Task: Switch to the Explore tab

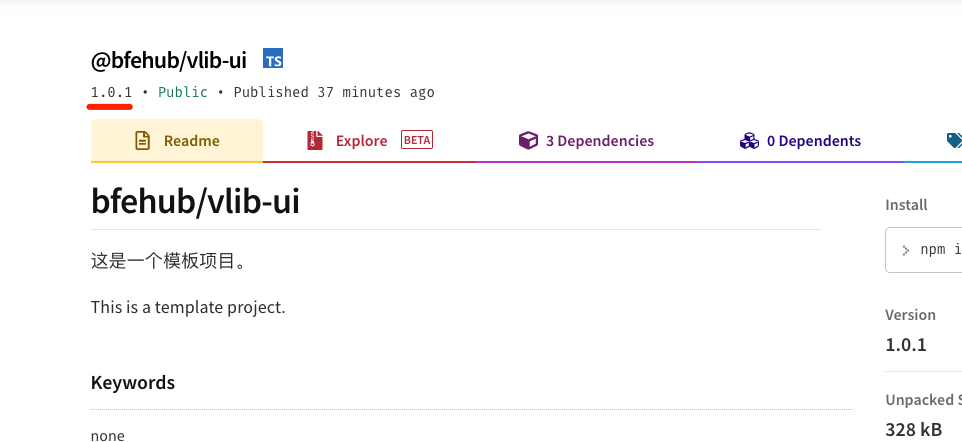Action: [x=369, y=141]
